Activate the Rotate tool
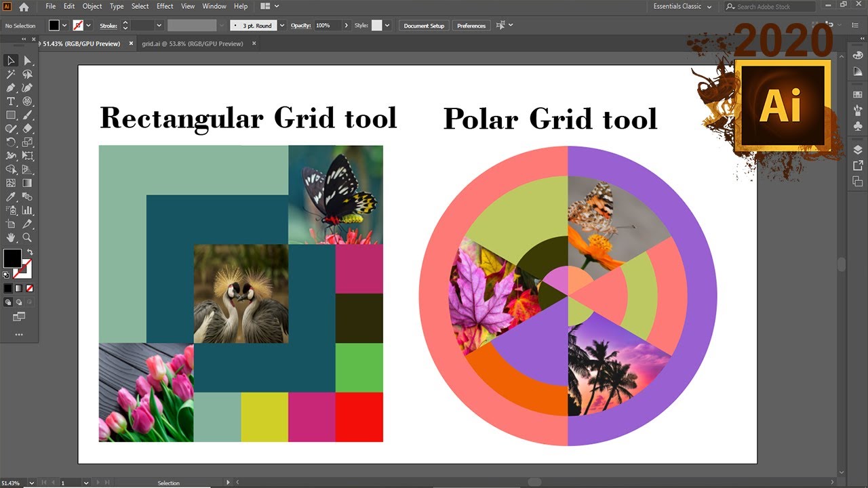 point(11,142)
